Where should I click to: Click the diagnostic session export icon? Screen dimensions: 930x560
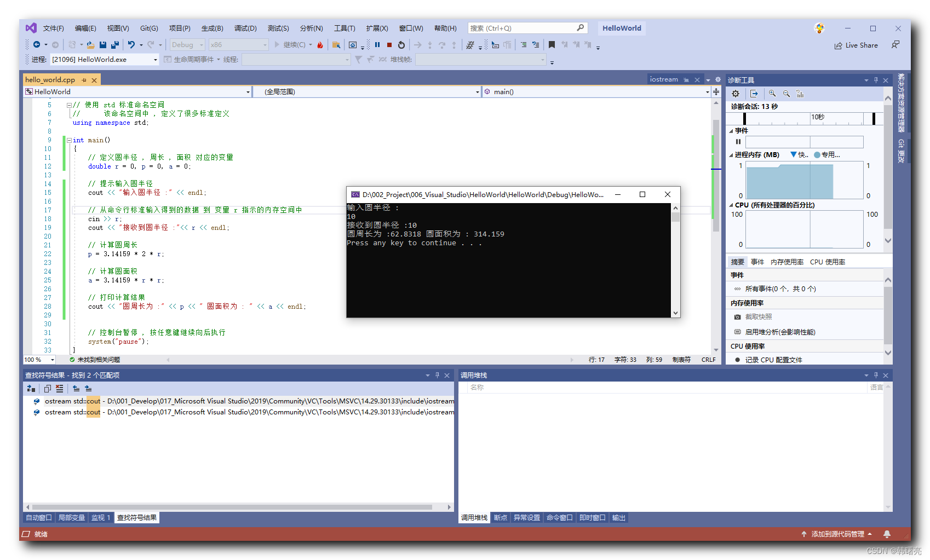click(x=754, y=94)
